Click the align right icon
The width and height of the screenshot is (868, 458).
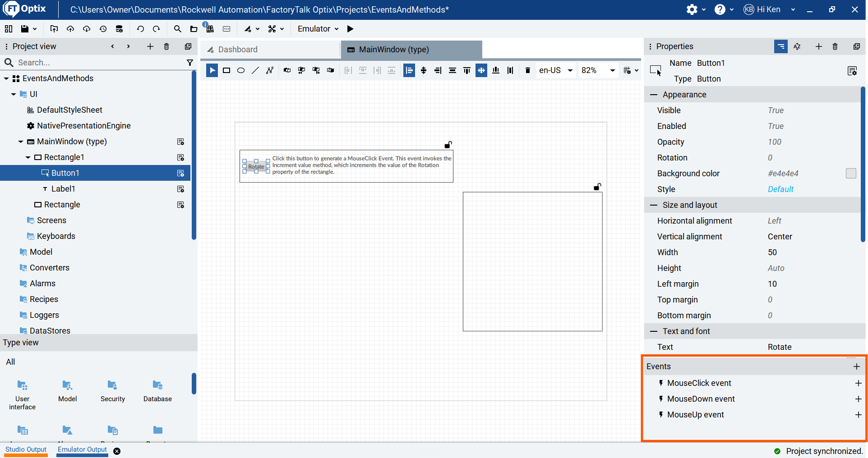point(438,70)
